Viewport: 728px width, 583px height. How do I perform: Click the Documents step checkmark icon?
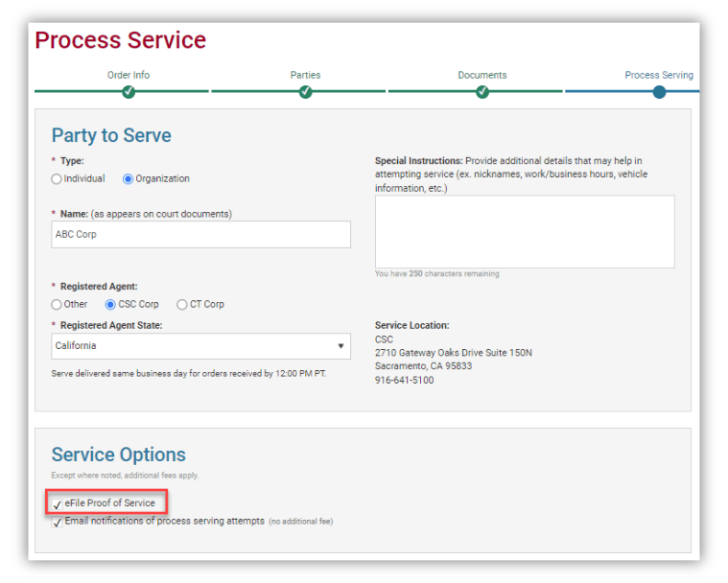482,92
